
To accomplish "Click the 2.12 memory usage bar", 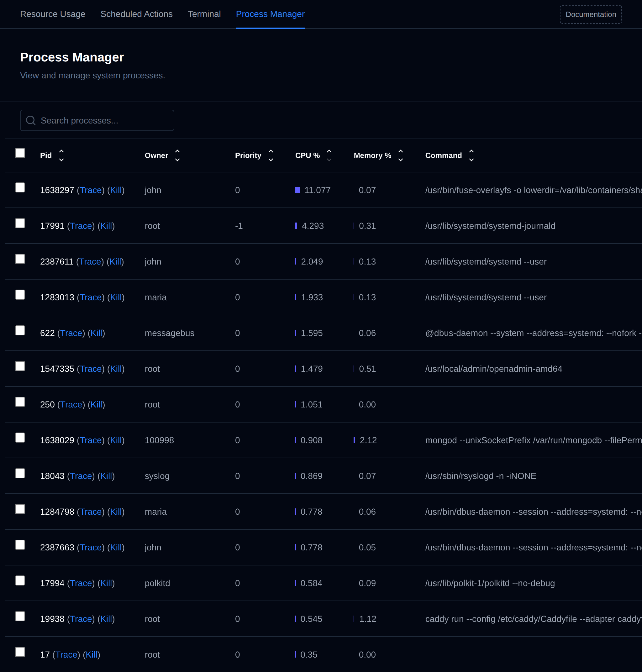I will coord(354,440).
